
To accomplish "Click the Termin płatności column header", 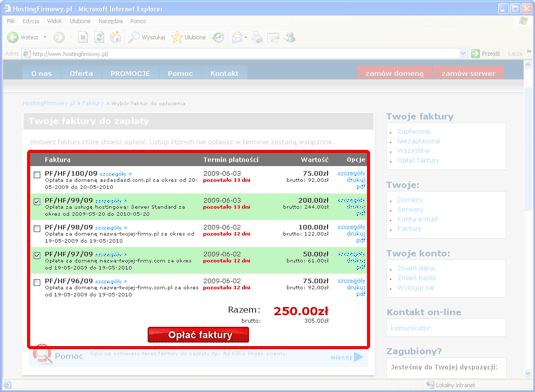I will pyautogui.click(x=231, y=159).
